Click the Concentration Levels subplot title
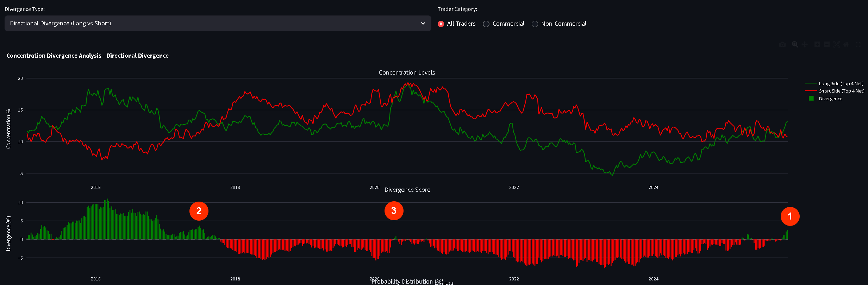868x285 pixels. (407, 72)
